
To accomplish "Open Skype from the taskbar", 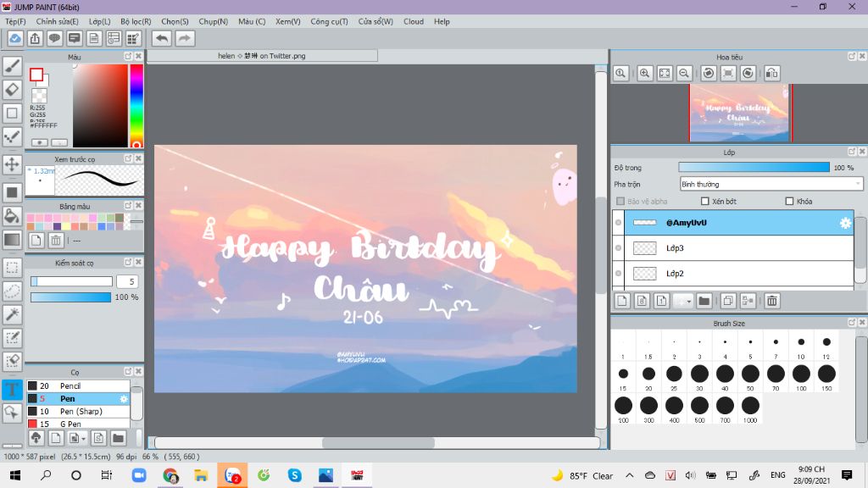I will [294, 475].
